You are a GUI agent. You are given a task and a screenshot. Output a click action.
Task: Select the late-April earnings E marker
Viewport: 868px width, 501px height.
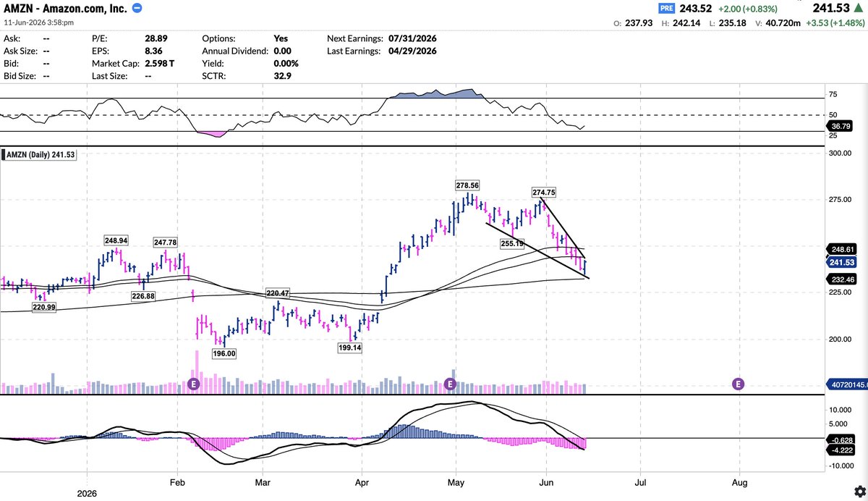pos(450,384)
